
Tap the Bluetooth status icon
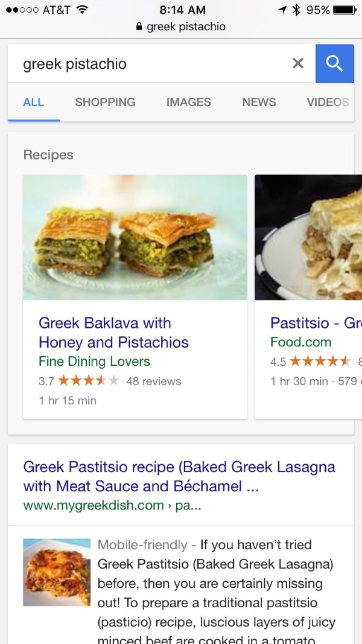click(x=296, y=10)
